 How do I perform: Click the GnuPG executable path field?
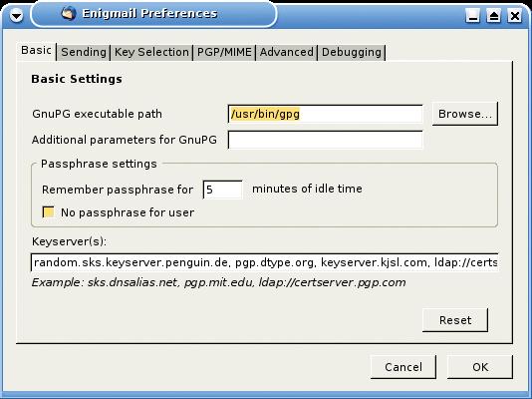[x=326, y=114]
